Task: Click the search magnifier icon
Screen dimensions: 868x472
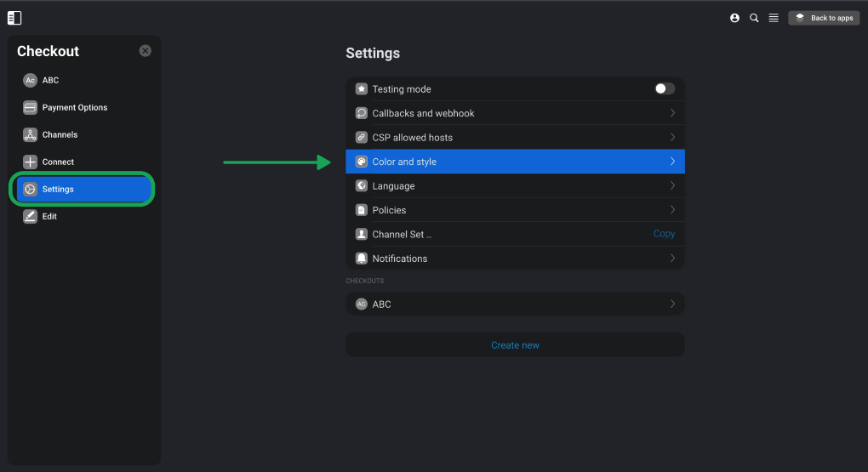Action: [754, 18]
